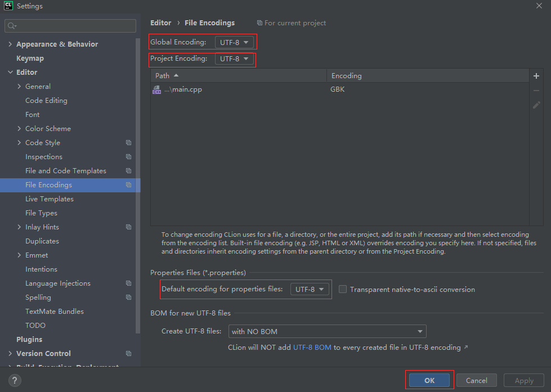Click project-level icon beside Inlay Hints
The image size is (551, 392).
coord(129,227)
